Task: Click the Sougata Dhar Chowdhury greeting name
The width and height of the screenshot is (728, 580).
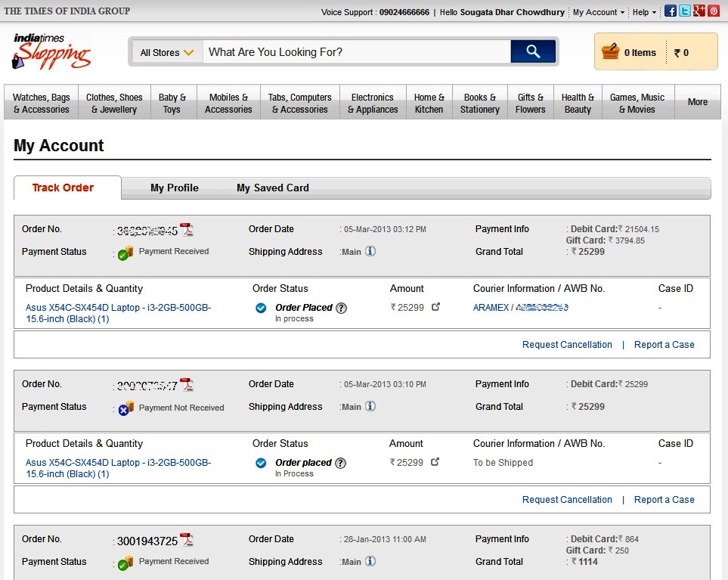Action: 512,12
